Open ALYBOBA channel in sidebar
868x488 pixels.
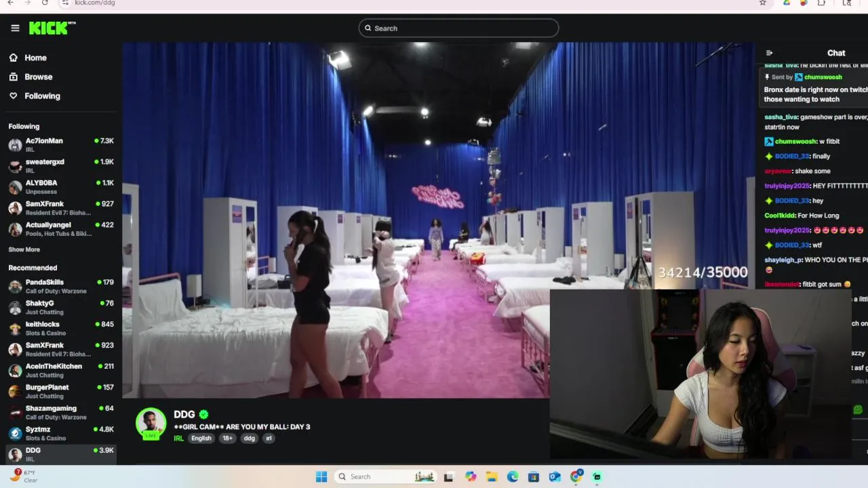(60, 187)
